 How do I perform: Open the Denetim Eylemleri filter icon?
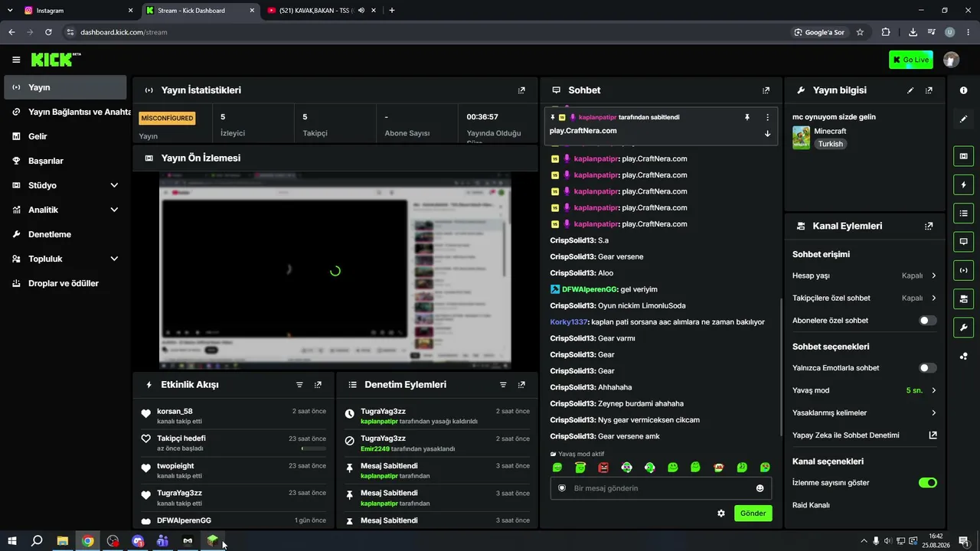[x=503, y=385]
